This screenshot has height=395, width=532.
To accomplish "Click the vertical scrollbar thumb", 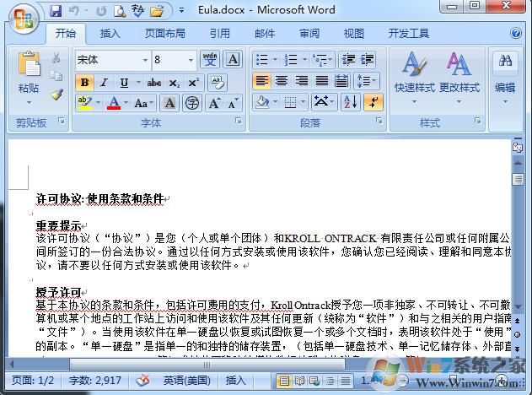I will [519, 179].
